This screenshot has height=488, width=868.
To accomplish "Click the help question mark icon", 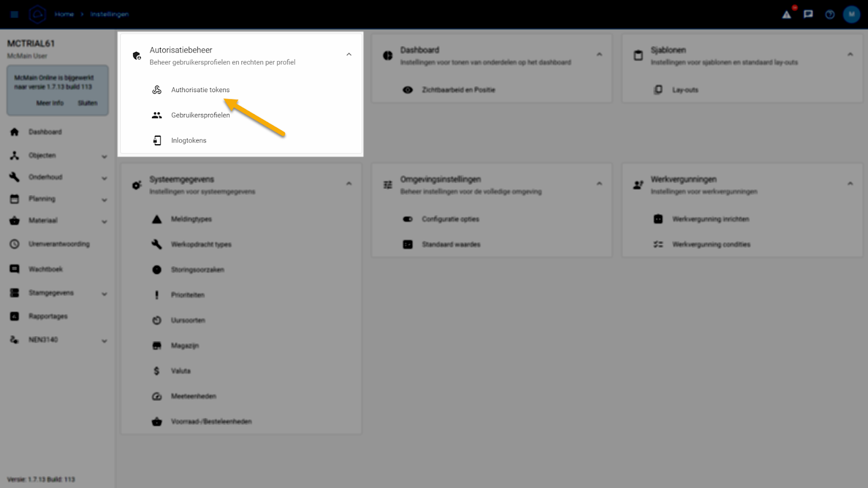I will click(830, 15).
